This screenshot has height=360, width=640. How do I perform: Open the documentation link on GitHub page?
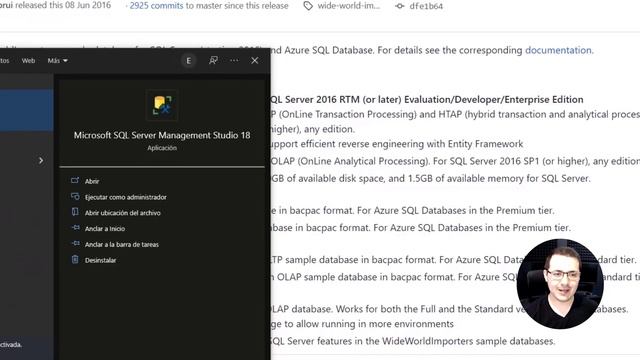click(558, 50)
